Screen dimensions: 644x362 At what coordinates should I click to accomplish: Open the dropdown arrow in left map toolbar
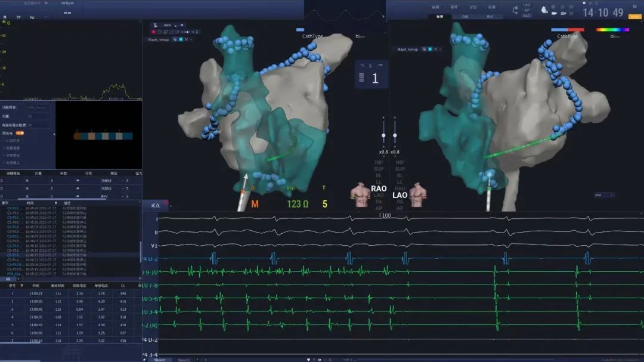[x=175, y=26]
